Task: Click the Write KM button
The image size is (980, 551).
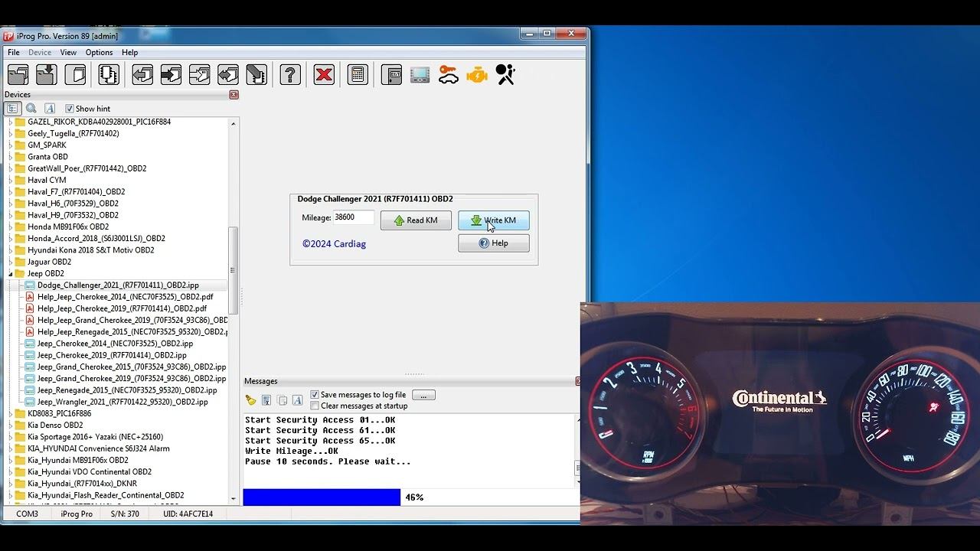Action: coord(493,220)
